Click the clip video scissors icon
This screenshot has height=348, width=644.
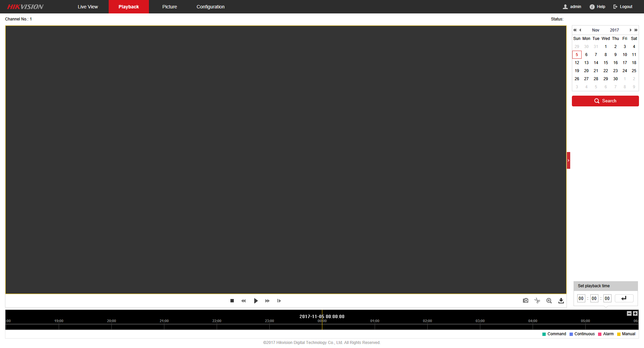click(537, 301)
